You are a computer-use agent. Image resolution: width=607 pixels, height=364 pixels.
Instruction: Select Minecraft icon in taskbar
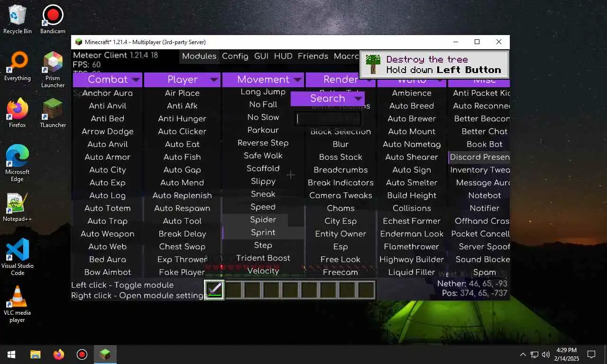[105, 355]
